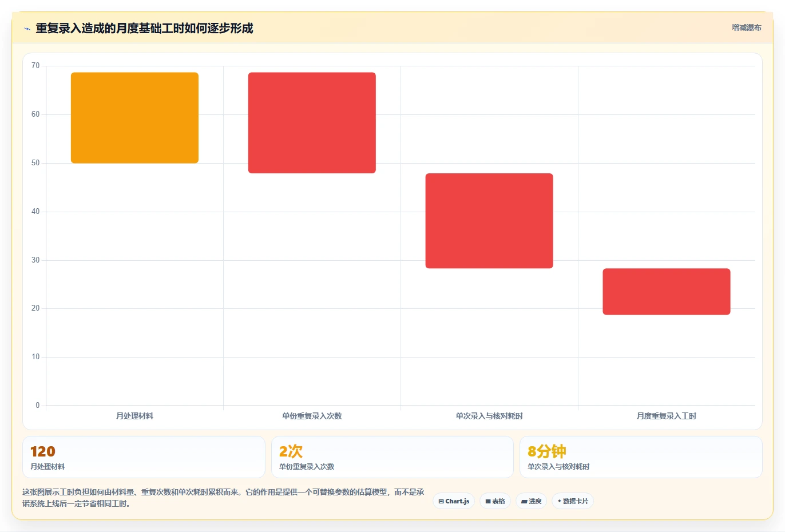
Task: Click the 月处理材料 caption under 120
Action: 47,467
